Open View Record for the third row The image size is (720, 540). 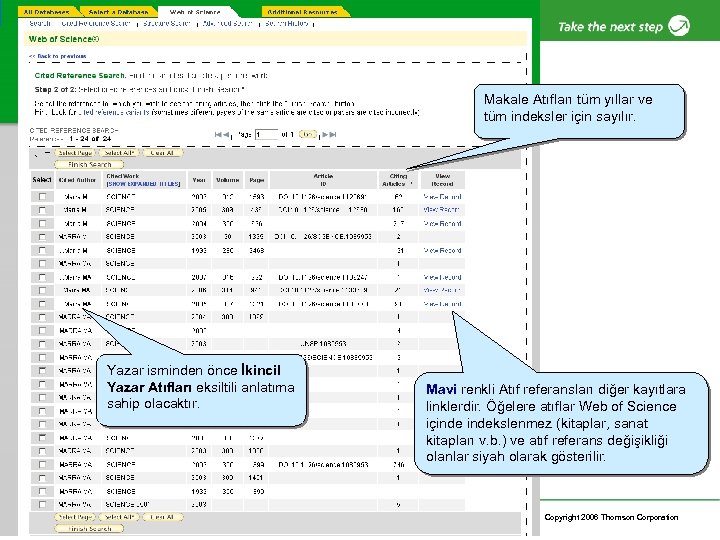[x=442, y=224]
